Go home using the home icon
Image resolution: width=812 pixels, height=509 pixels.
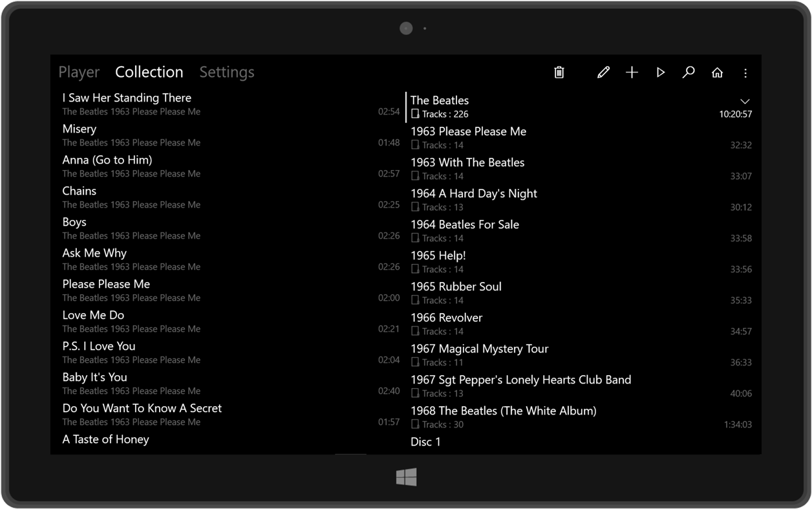[717, 72]
